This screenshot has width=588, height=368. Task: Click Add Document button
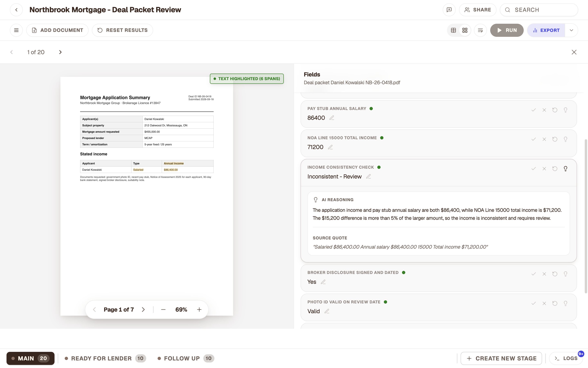point(57,30)
